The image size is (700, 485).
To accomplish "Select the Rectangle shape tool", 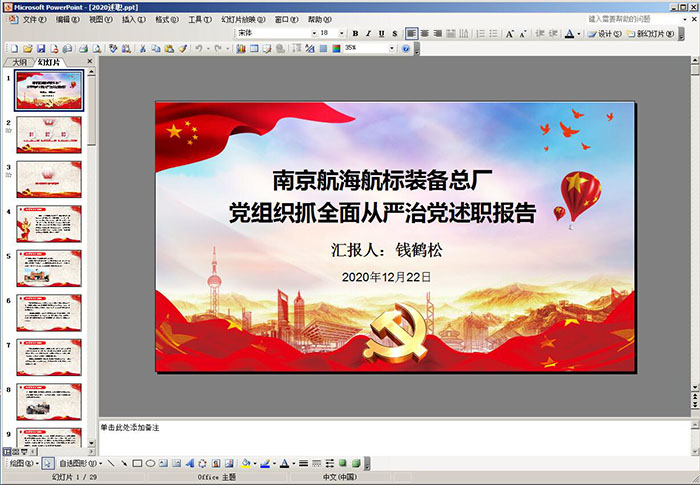I will 137,464.
